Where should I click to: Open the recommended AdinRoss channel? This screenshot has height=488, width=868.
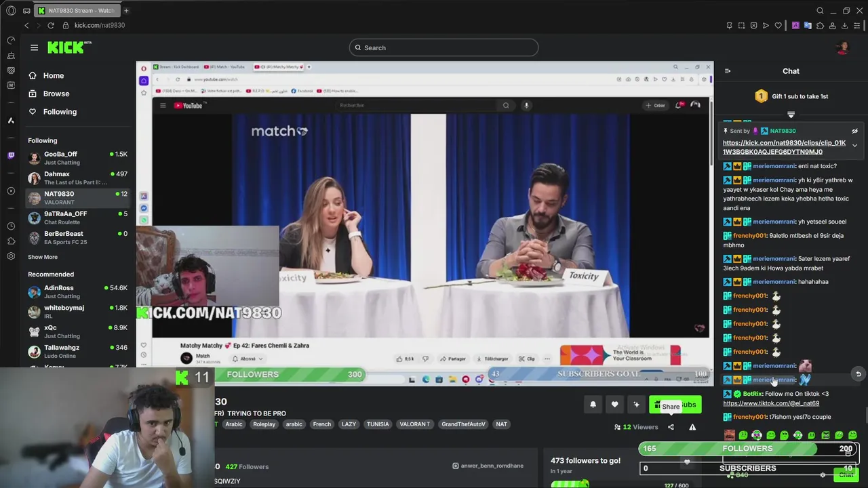coord(77,291)
